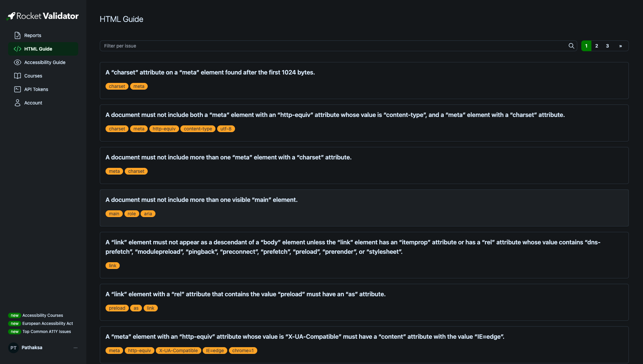Click the orange X-UA-Compatible tag
This screenshot has width=643, height=364.
click(x=178, y=351)
